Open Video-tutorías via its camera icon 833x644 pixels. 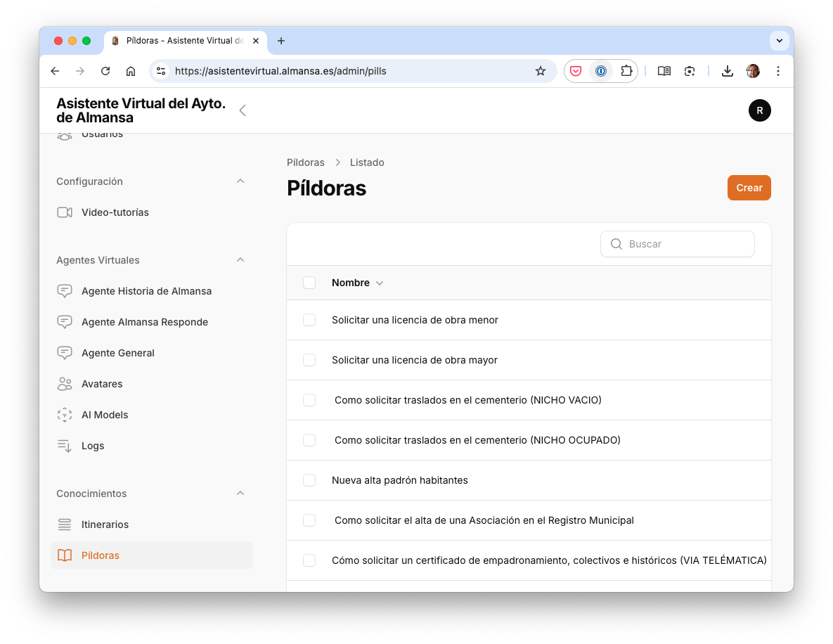[64, 212]
